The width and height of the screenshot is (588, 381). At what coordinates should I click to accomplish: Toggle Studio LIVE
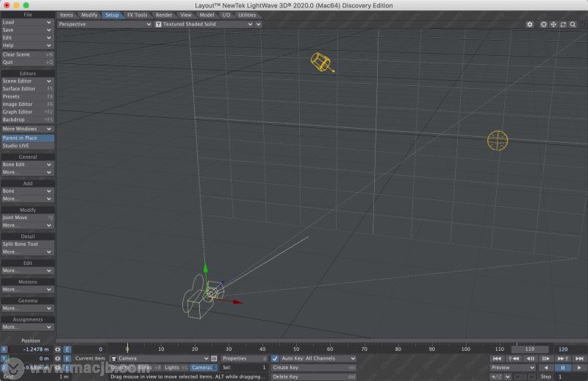pos(28,146)
